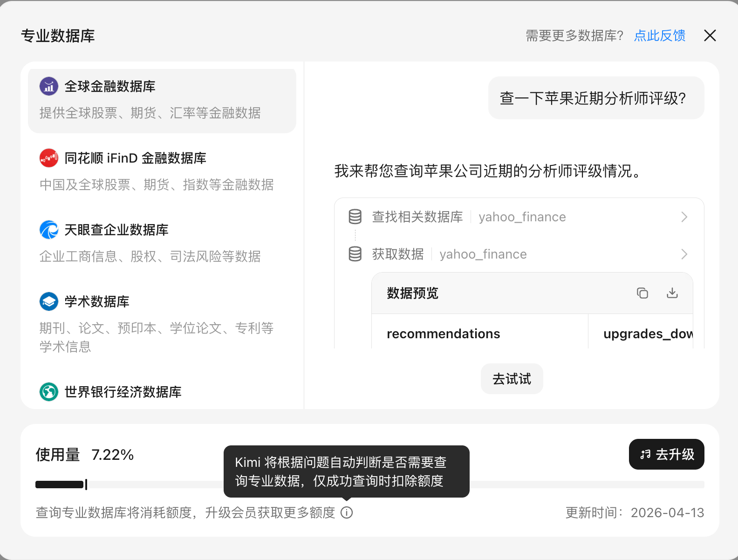Click the 去试试 button
Screen dimensions: 738x560
coord(512,379)
